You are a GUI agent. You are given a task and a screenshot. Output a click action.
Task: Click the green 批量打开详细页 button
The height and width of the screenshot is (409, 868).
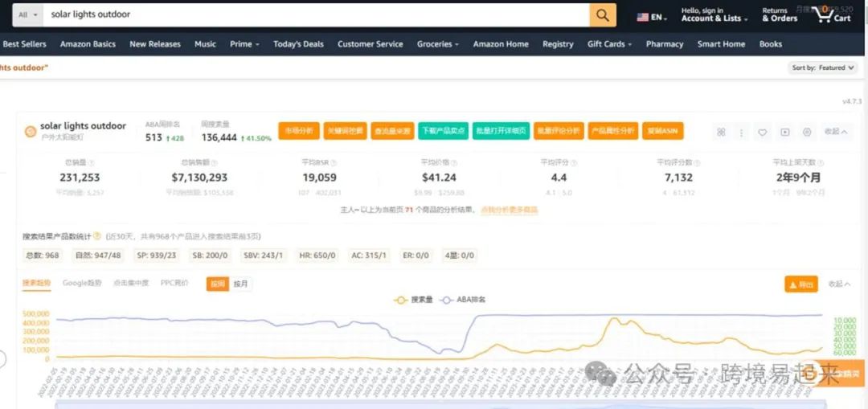pos(501,131)
